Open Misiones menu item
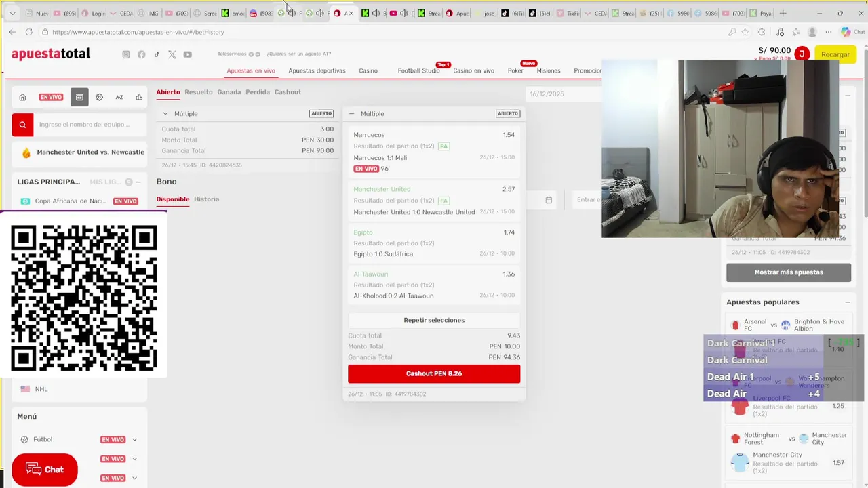 click(549, 70)
